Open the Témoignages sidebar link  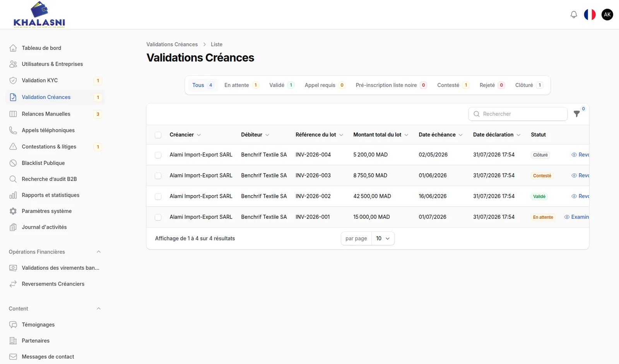coord(55,325)
